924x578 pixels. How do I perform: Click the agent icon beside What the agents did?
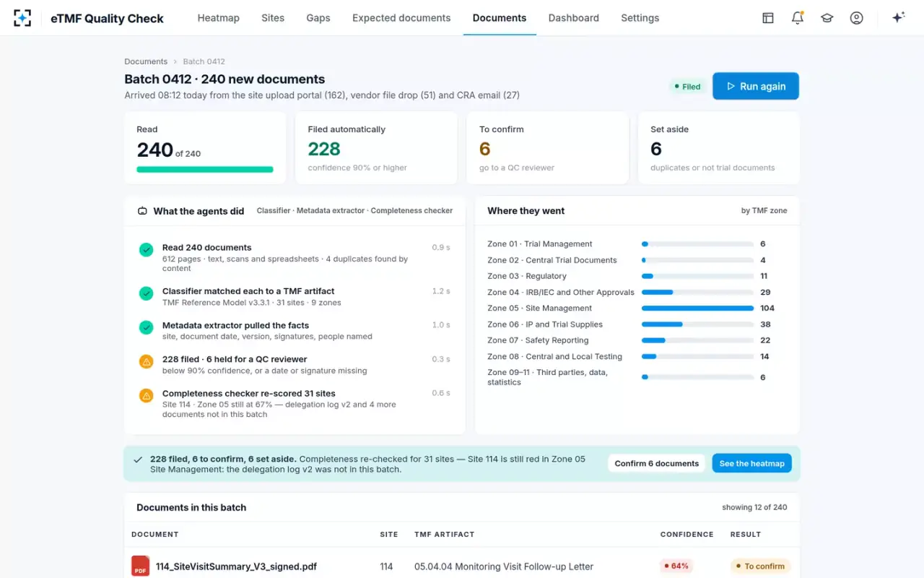click(x=142, y=211)
